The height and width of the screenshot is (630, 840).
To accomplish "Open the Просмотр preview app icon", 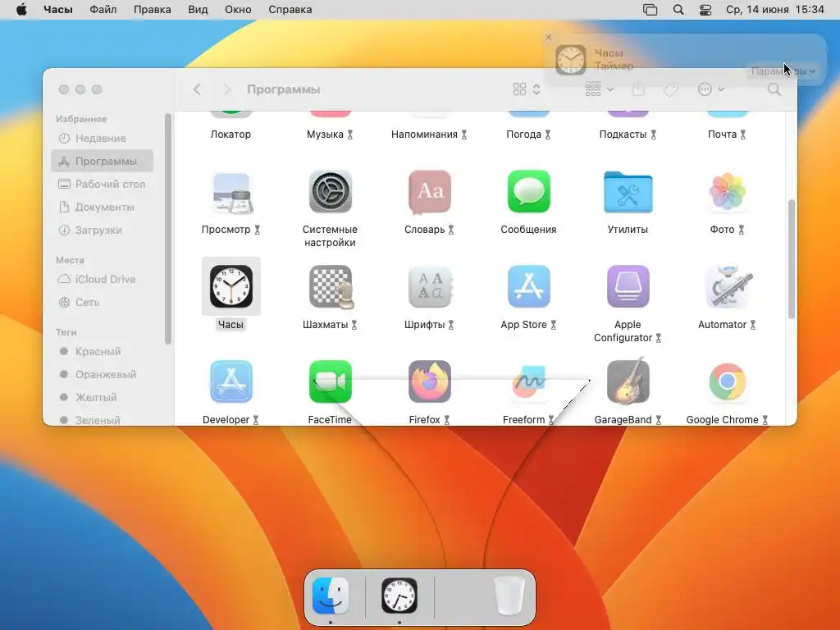I will point(231,193).
